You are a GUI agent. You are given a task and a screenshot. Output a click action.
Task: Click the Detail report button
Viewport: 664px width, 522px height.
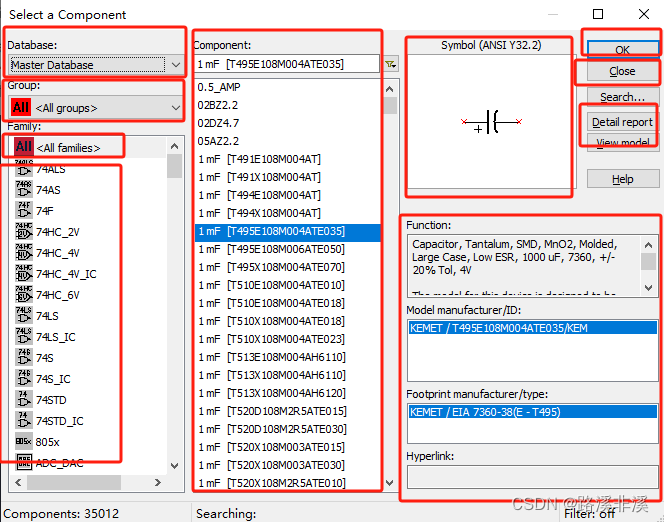(623, 122)
